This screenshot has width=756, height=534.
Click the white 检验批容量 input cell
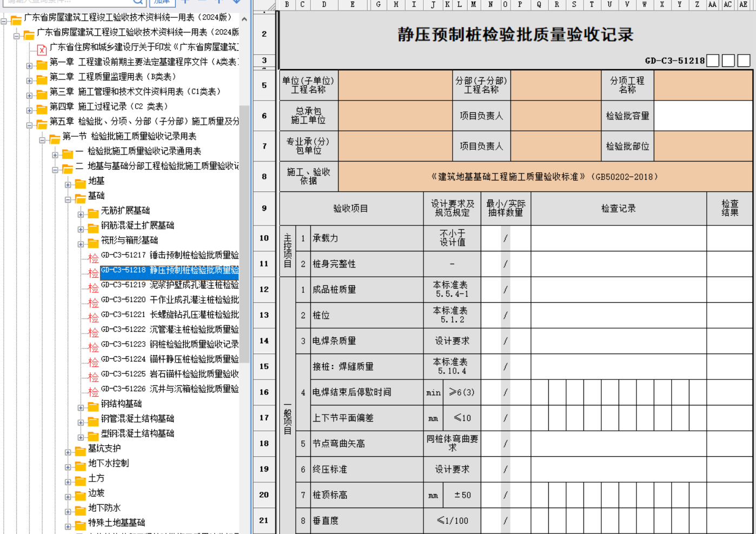tap(702, 116)
